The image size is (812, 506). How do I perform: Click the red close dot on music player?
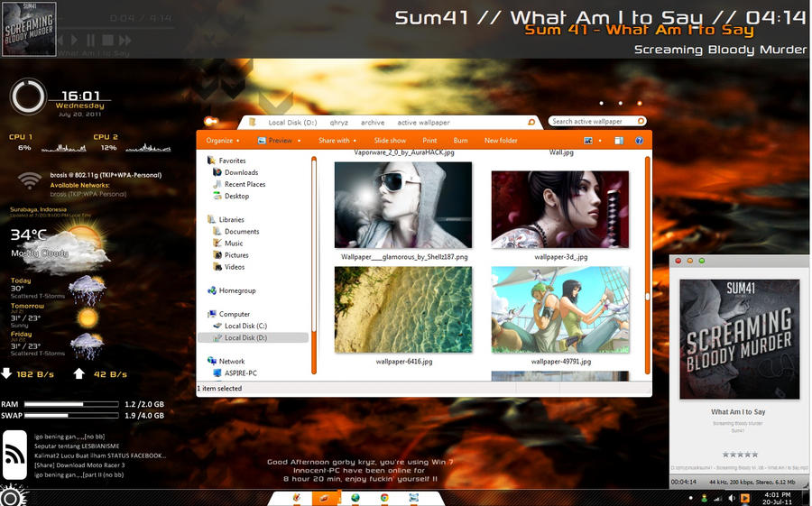click(x=678, y=261)
